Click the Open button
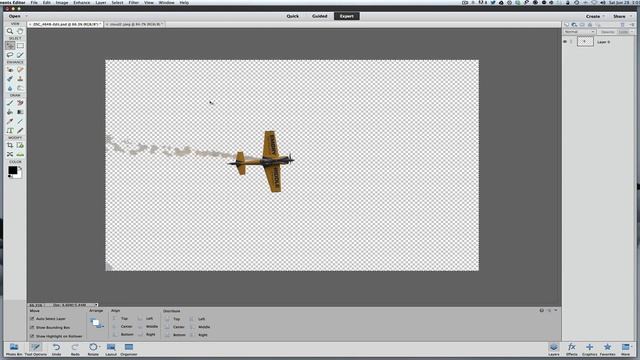The width and height of the screenshot is (640, 360). pyautogui.click(x=15, y=16)
